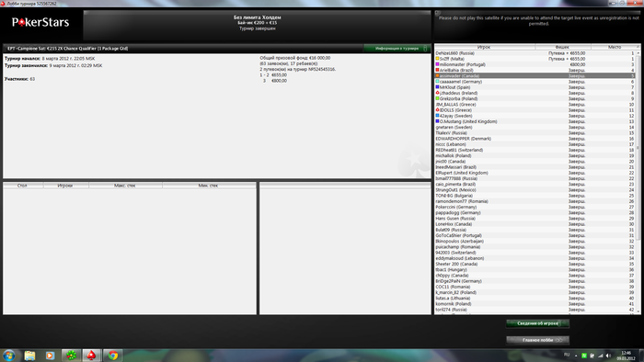Launch the media player taskbar icon
Image resolution: width=644 pixels, height=362 pixels.
(x=50, y=356)
